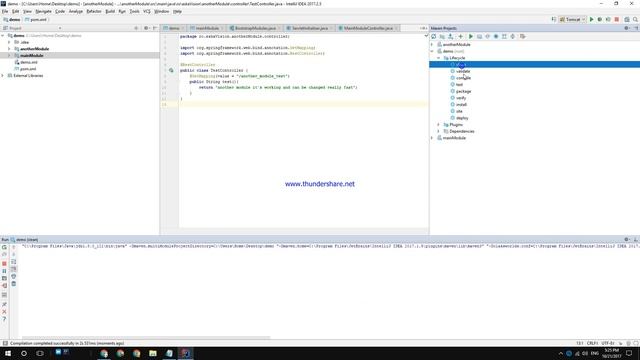Image resolution: width=640 pixels, height=360 pixels.
Task: Open Project panel gear settings
Action: click(146, 28)
